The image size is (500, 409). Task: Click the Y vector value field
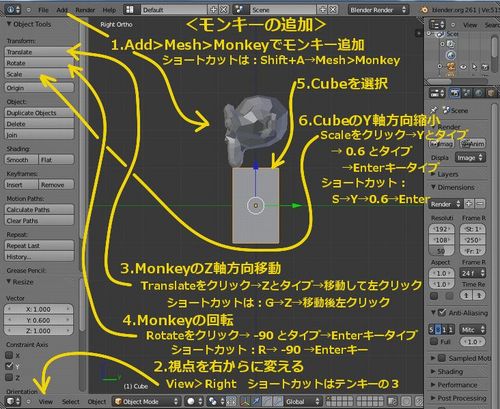39,320
